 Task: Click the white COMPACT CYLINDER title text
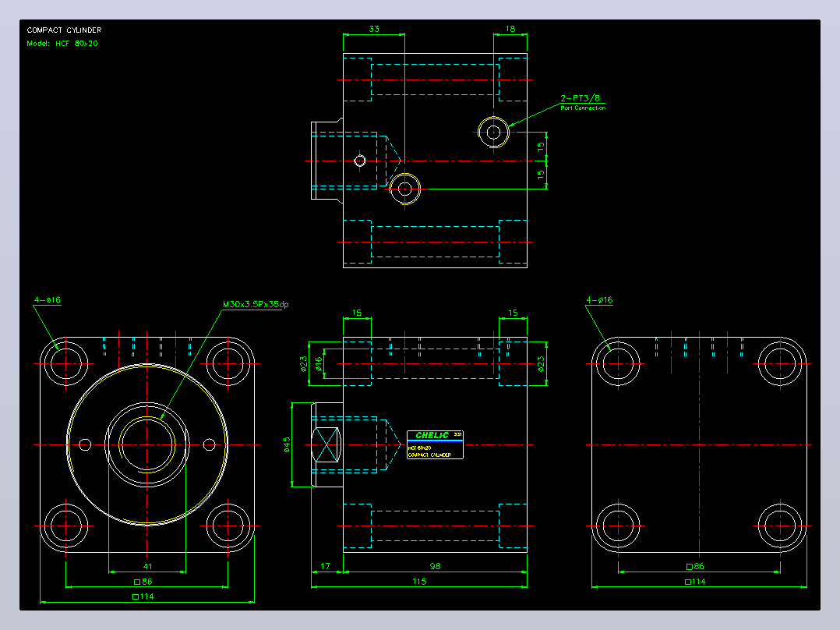(x=64, y=30)
